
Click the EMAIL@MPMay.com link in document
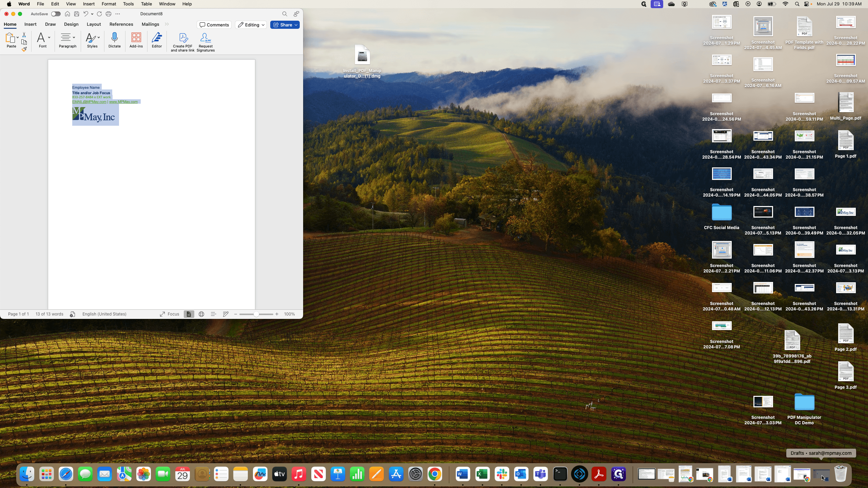(89, 102)
